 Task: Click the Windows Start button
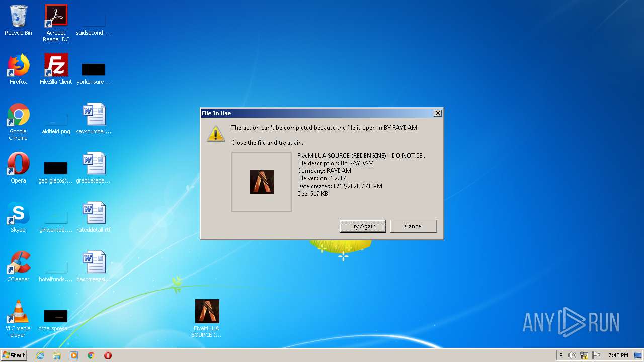coord(14,355)
